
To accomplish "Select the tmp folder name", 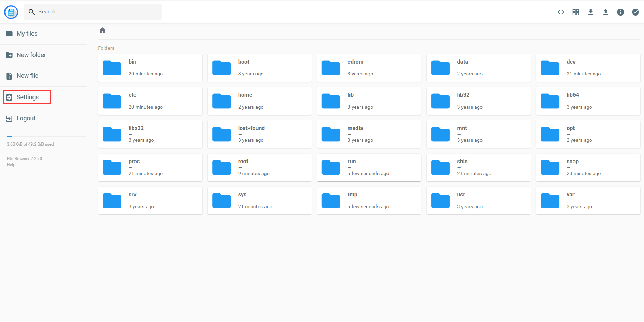I will [x=352, y=195].
